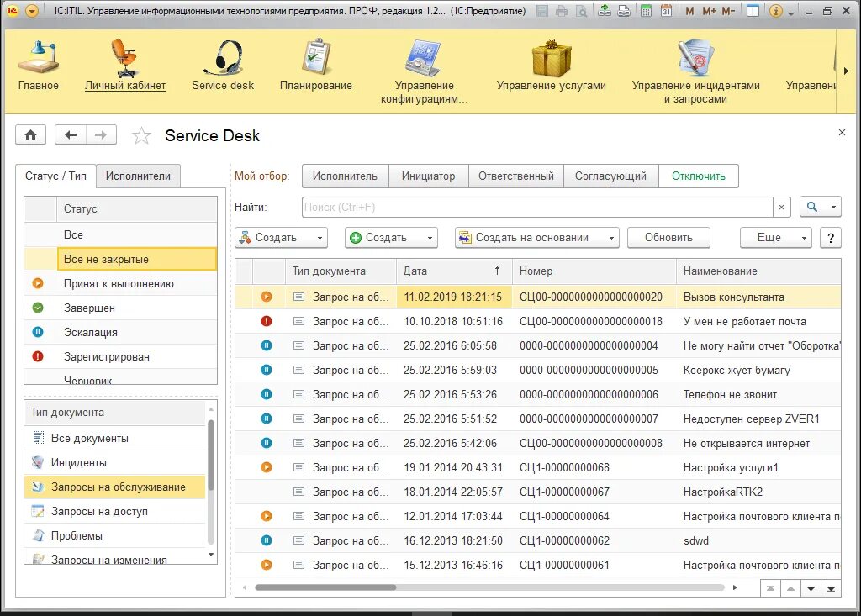This screenshot has height=616, width=861.
Task: Open the dropdown arrow next to info icon
Action: tap(790, 12)
